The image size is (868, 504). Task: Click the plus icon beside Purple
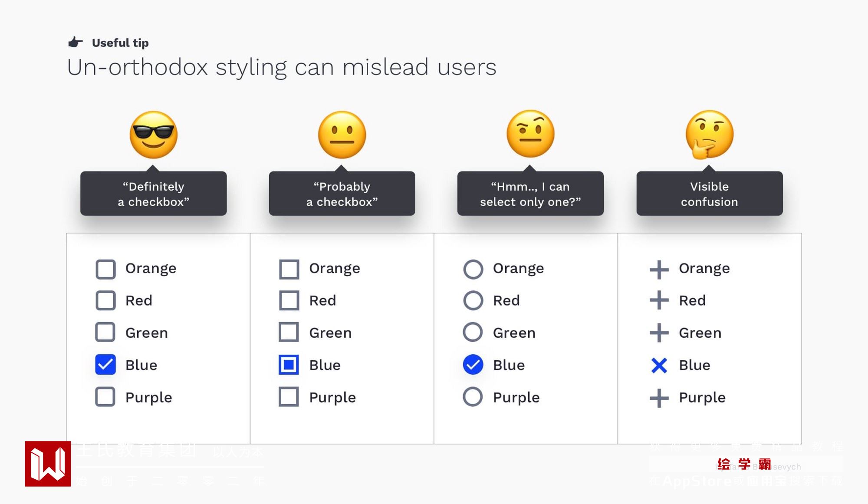coord(659,398)
